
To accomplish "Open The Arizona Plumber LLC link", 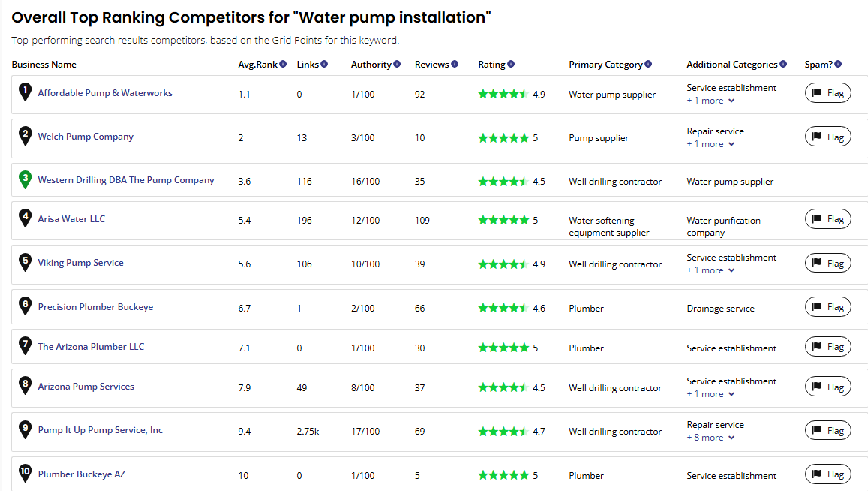I will coord(91,347).
